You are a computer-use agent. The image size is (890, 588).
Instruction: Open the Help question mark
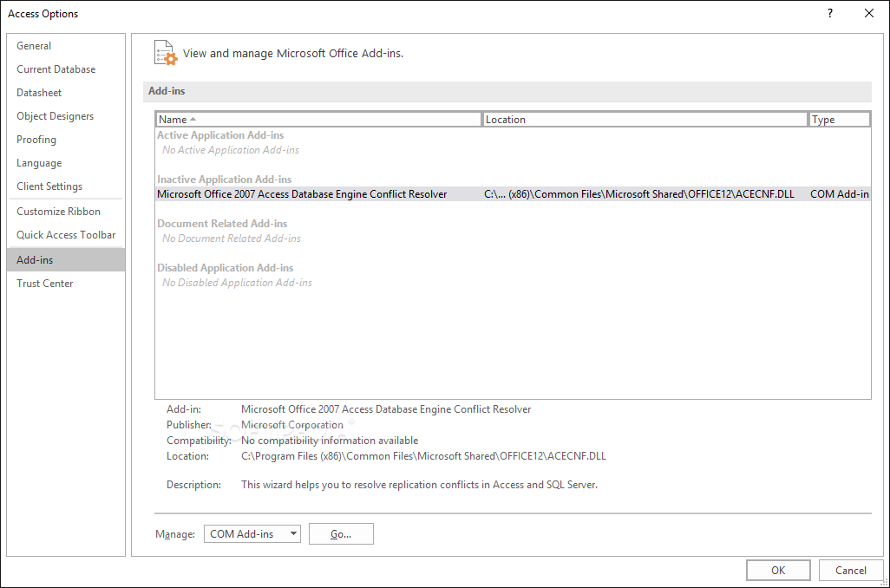tap(830, 13)
